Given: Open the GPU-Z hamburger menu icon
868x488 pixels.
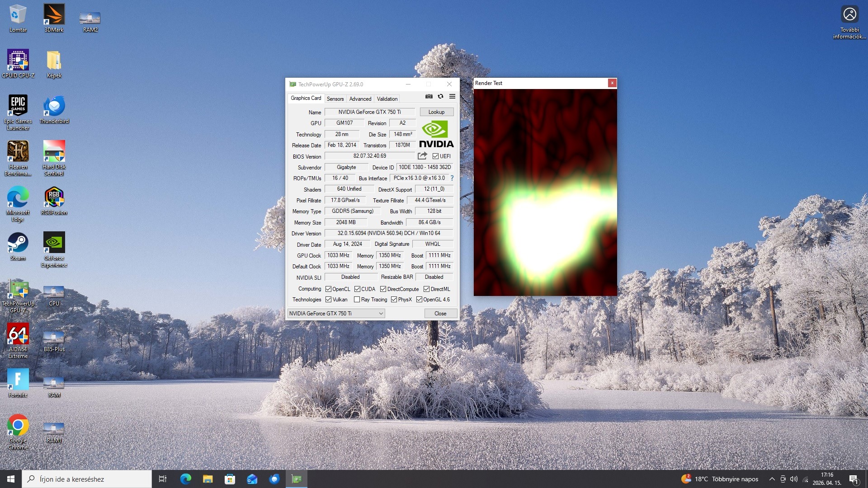Looking at the screenshot, I should tap(452, 97).
